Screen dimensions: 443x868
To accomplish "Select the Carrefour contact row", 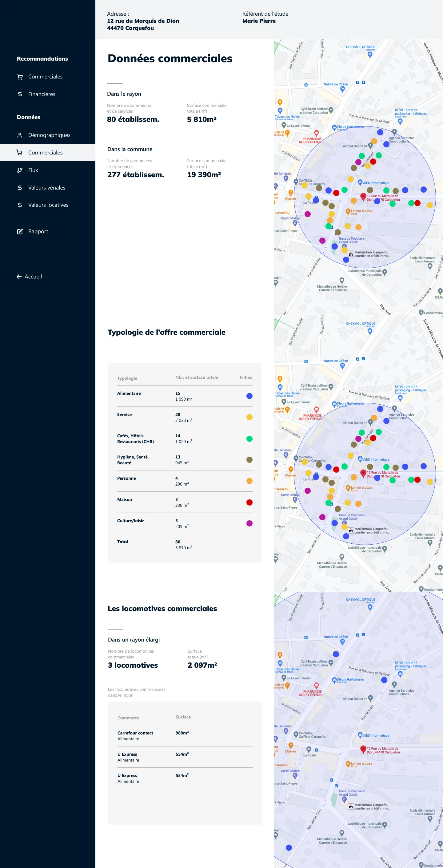I will pyautogui.click(x=185, y=736).
